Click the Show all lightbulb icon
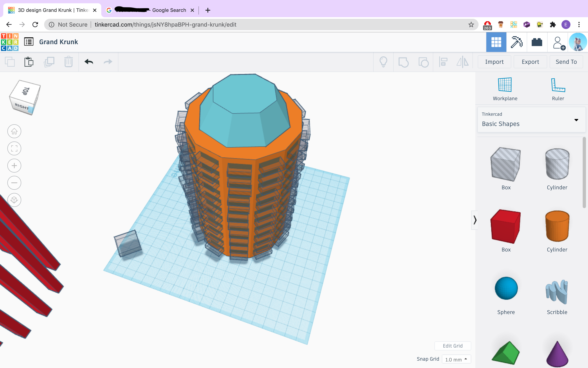 click(x=383, y=62)
